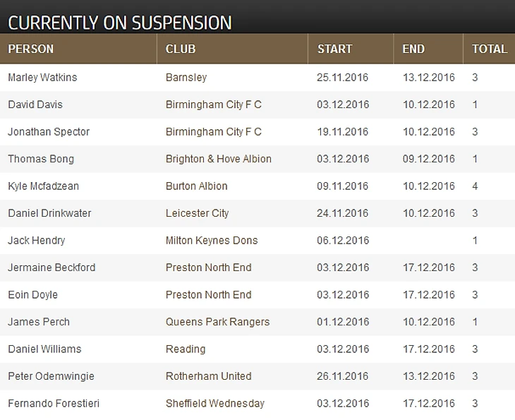Click the Burton Albion club cell
Viewport: 515px width, 420px height.
tap(197, 186)
